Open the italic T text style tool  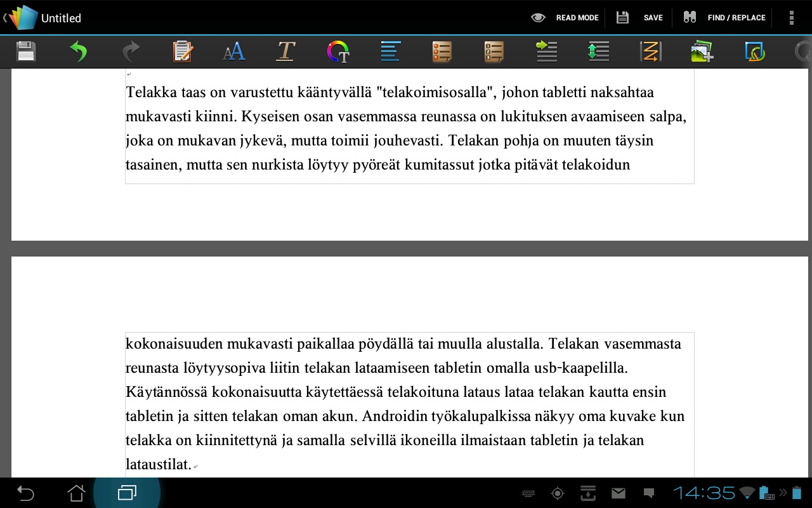click(285, 51)
